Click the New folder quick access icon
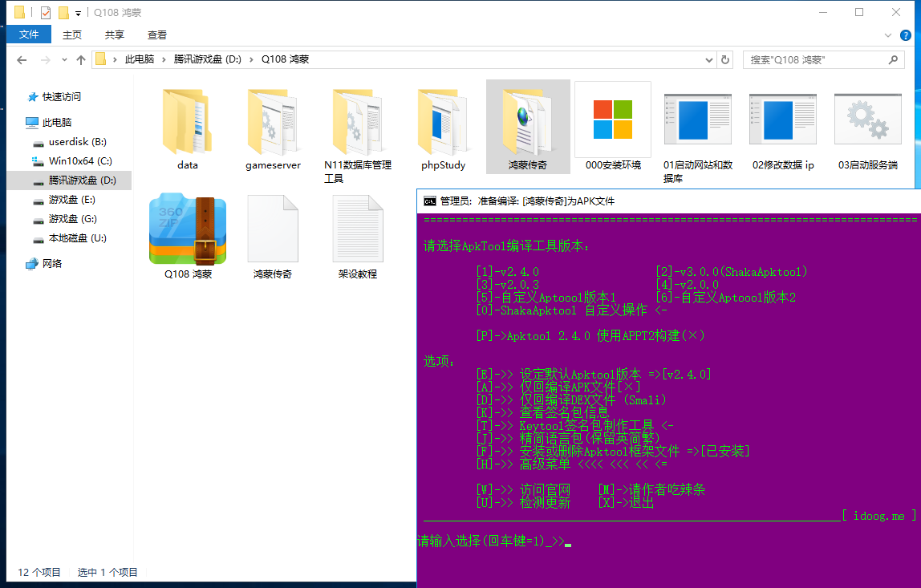Image resolution: width=921 pixels, height=588 pixels. 63,12
